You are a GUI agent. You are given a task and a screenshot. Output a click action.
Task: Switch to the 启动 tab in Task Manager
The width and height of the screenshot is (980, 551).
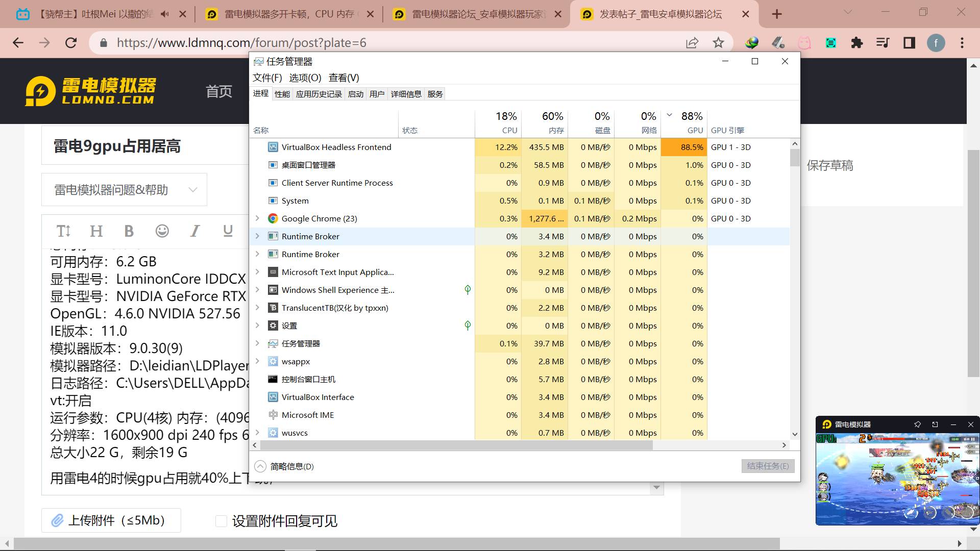click(x=356, y=94)
